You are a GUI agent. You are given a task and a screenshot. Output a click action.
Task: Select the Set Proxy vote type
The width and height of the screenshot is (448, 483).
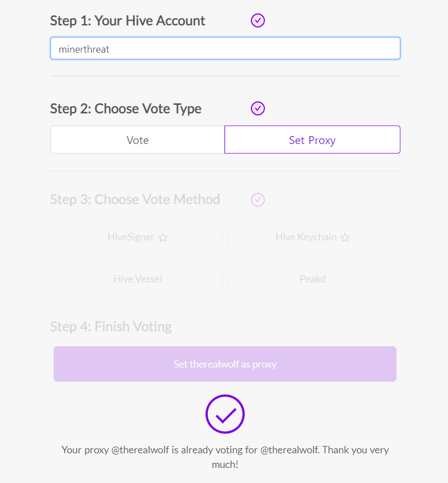[312, 140]
